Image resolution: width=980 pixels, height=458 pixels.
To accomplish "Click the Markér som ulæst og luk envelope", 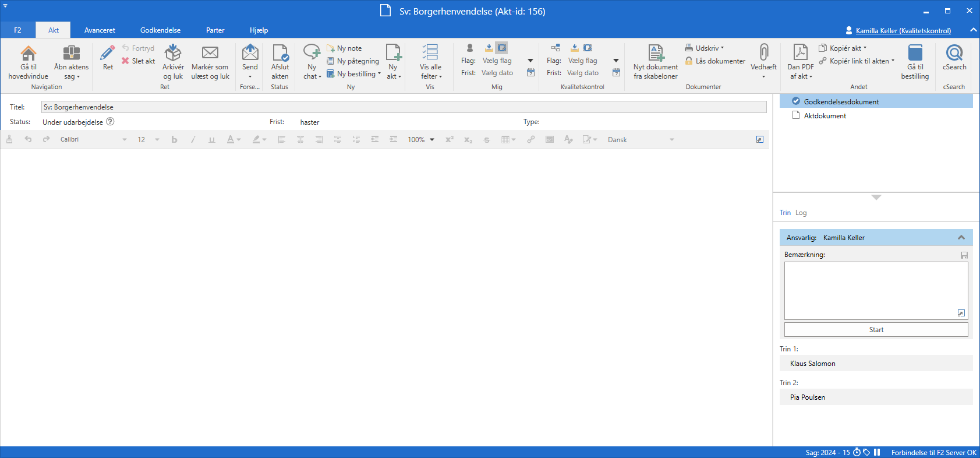I will pos(210,54).
